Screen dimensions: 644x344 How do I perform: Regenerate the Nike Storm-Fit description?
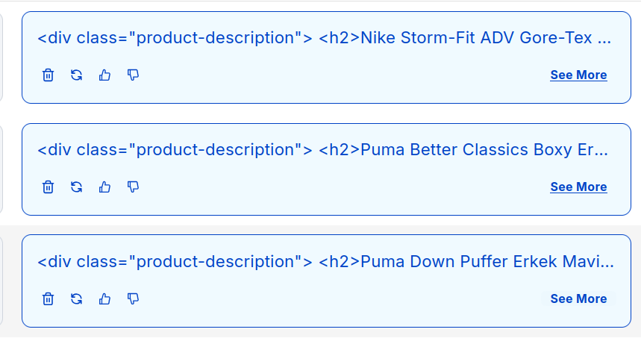click(76, 75)
